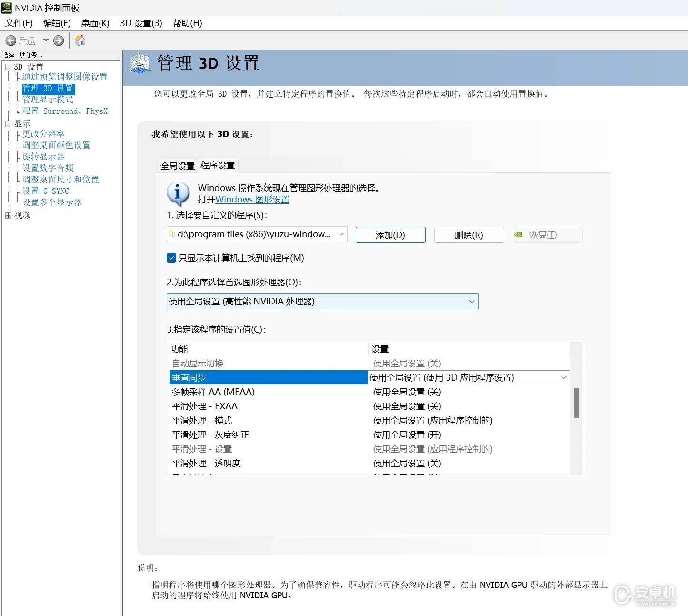Toggle 只显示本计算机上找到的程序 checkbox
688x616 pixels.
172,258
